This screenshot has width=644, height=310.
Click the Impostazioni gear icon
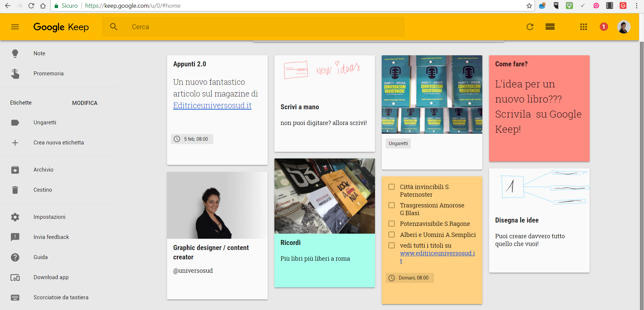coord(15,217)
